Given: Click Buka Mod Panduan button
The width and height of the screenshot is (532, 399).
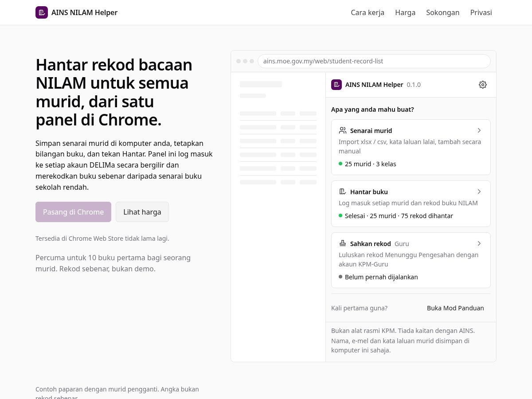Looking at the screenshot, I should coord(455,308).
